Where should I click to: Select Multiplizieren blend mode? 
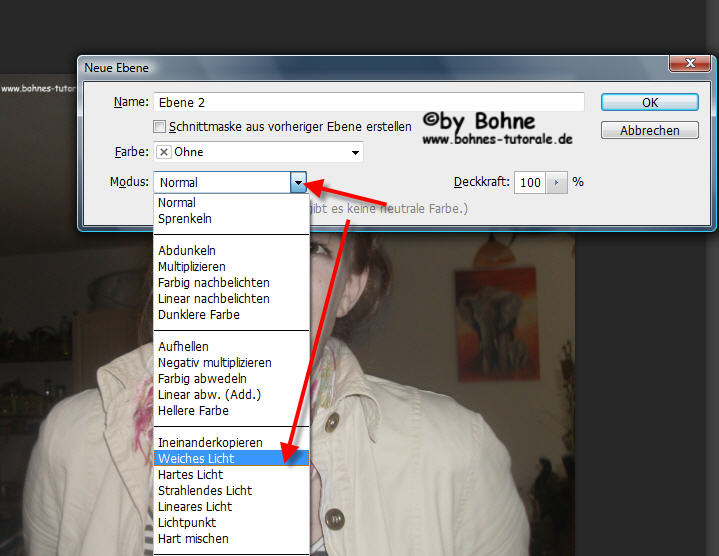[x=192, y=267]
